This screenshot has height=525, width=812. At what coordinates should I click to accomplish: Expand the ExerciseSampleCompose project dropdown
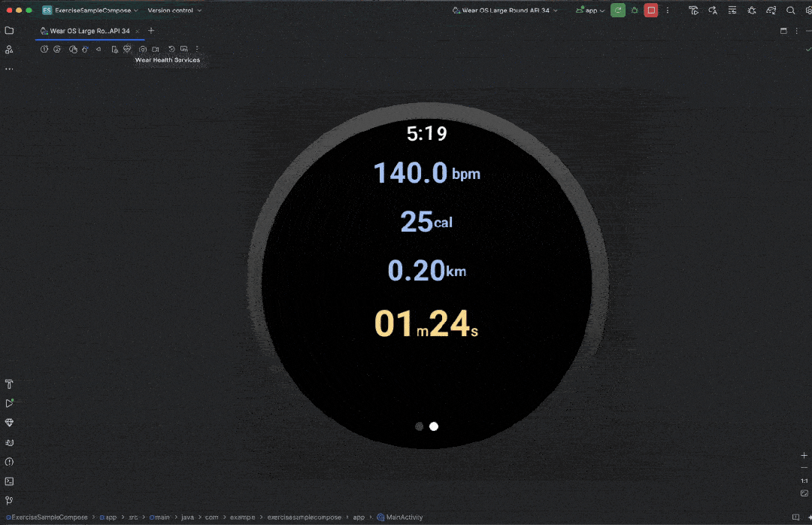[x=92, y=11]
